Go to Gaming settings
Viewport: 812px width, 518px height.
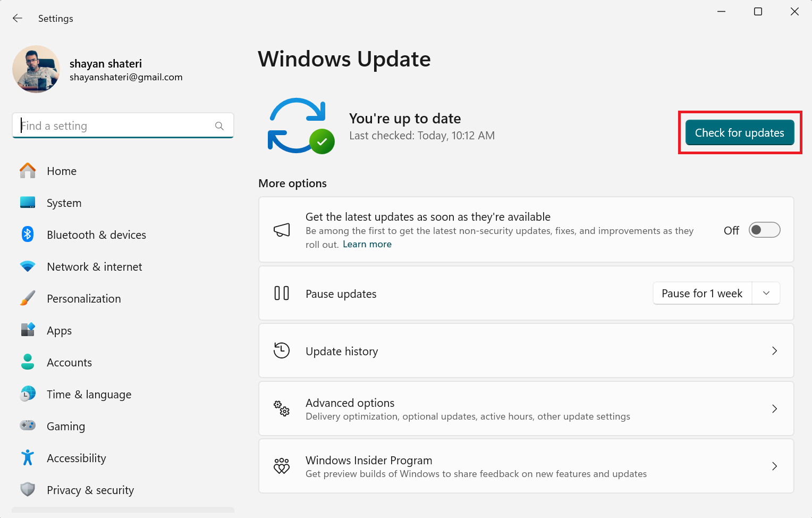123,426
